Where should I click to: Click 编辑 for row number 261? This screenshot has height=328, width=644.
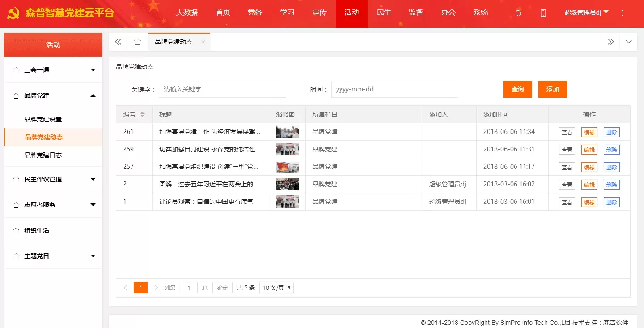pyautogui.click(x=589, y=132)
